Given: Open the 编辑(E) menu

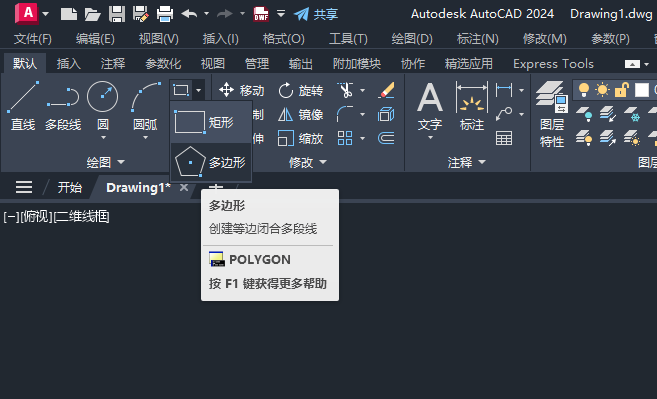Looking at the screenshot, I should (x=95, y=39).
